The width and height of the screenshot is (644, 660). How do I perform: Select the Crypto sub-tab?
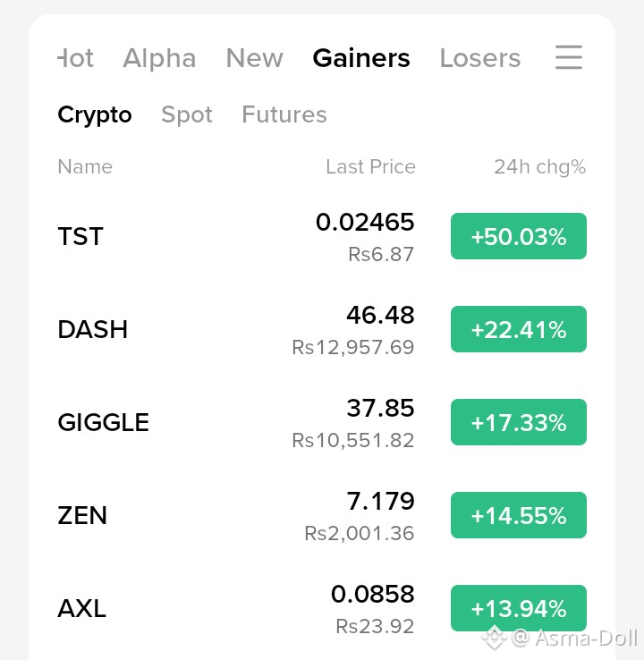pos(95,114)
